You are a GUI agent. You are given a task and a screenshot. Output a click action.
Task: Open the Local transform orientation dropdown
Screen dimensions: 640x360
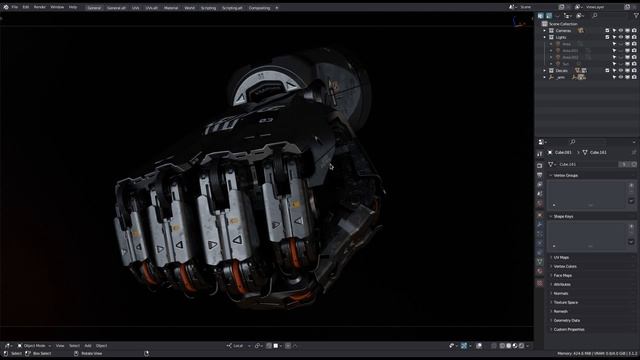pyautogui.click(x=238, y=346)
